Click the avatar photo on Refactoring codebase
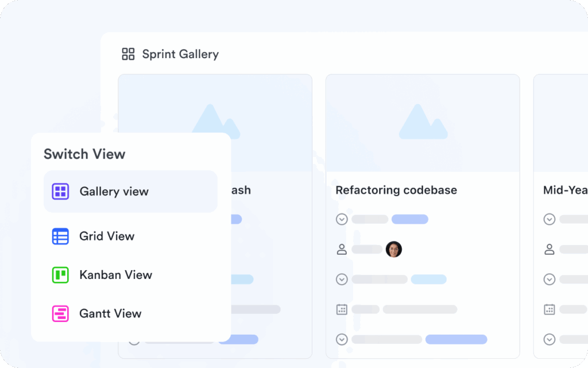This screenshot has height=368, width=588. coord(394,249)
